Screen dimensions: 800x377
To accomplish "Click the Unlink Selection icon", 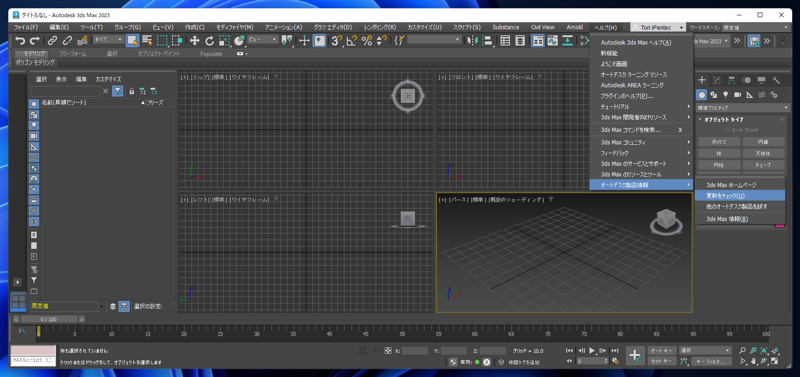I will click(67, 41).
